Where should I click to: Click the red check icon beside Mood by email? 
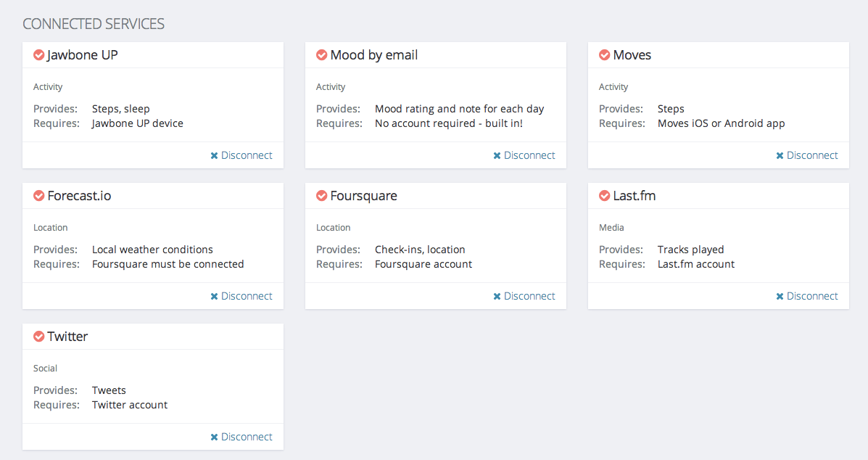[x=322, y=55]
